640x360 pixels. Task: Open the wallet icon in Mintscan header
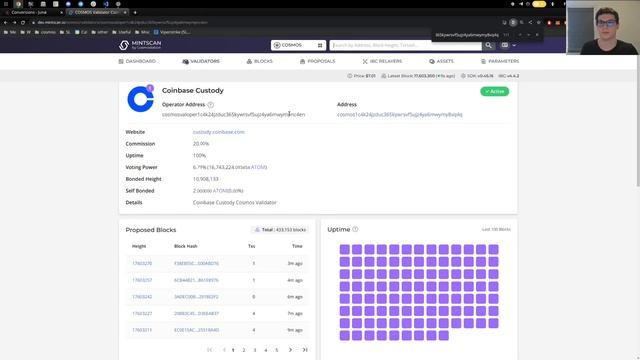pyautogui.click(x=505, y=45)
